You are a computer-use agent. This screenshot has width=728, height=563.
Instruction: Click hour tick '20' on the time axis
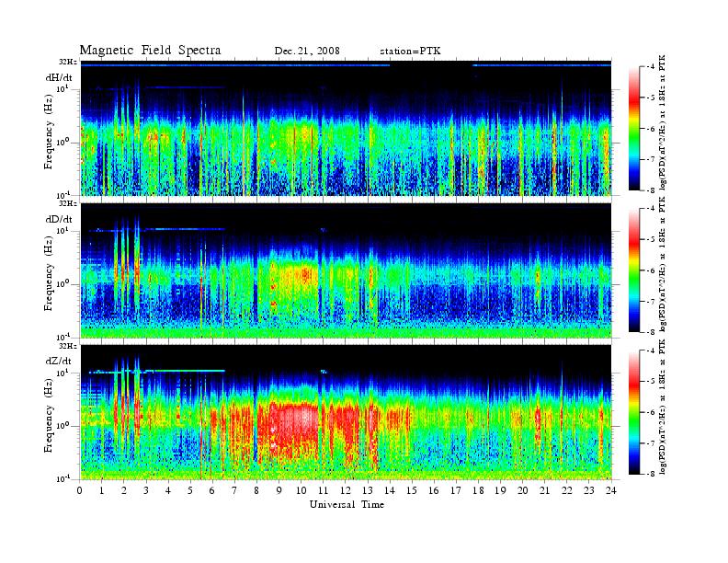coord(523,490)
